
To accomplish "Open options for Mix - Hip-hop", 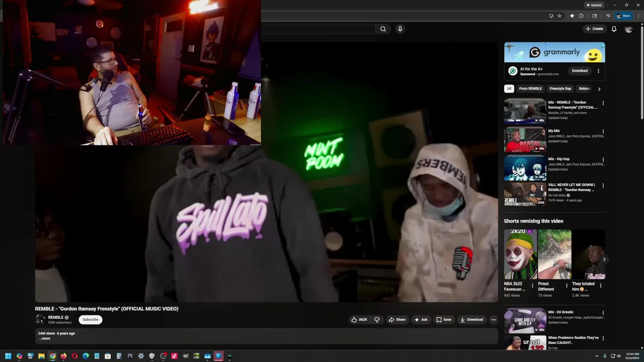I will [603, 160].
